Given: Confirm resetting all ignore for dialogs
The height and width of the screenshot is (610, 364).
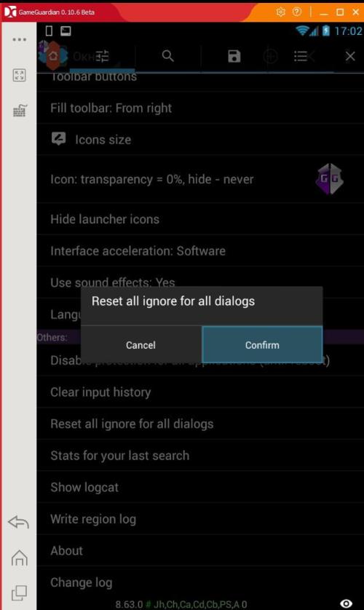Looking at the screenshot, I should 262,345.
